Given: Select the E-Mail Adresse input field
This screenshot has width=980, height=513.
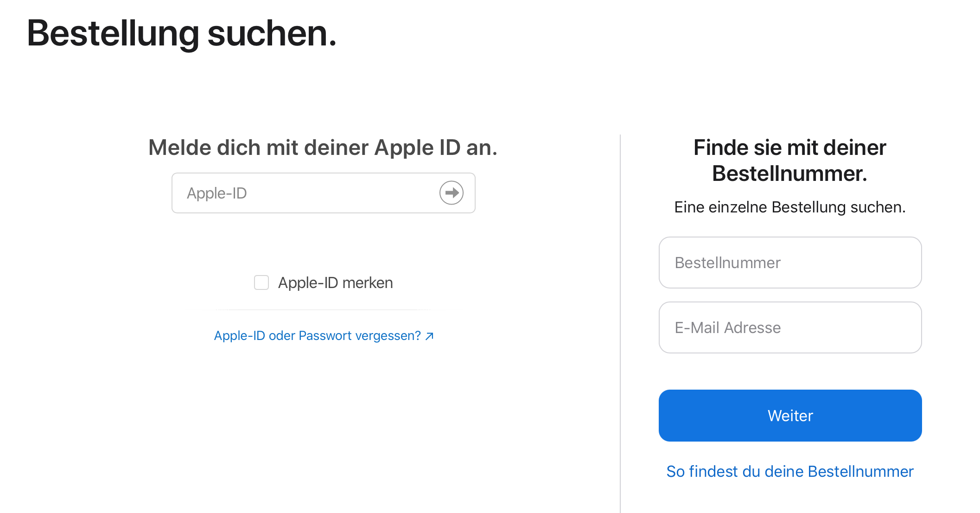Looking at the screenshot, I should [789, 327].
